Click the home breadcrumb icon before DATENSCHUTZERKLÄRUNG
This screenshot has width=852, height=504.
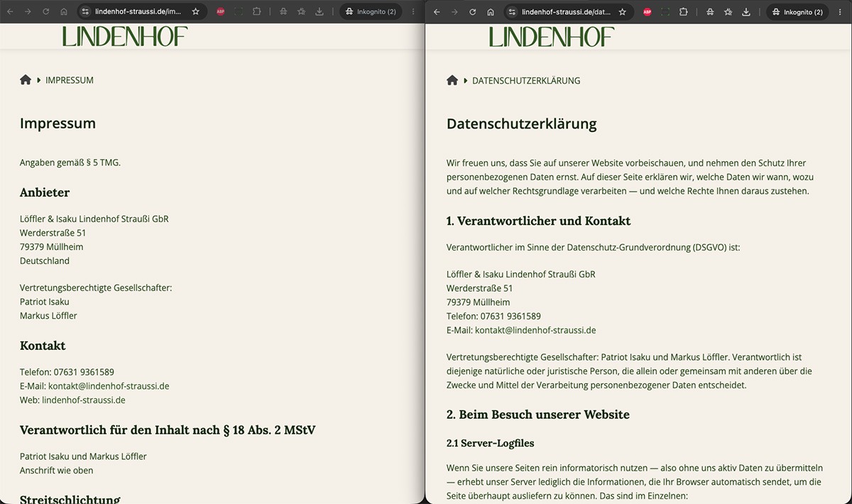pyautogui.click(x=452, y=80)
